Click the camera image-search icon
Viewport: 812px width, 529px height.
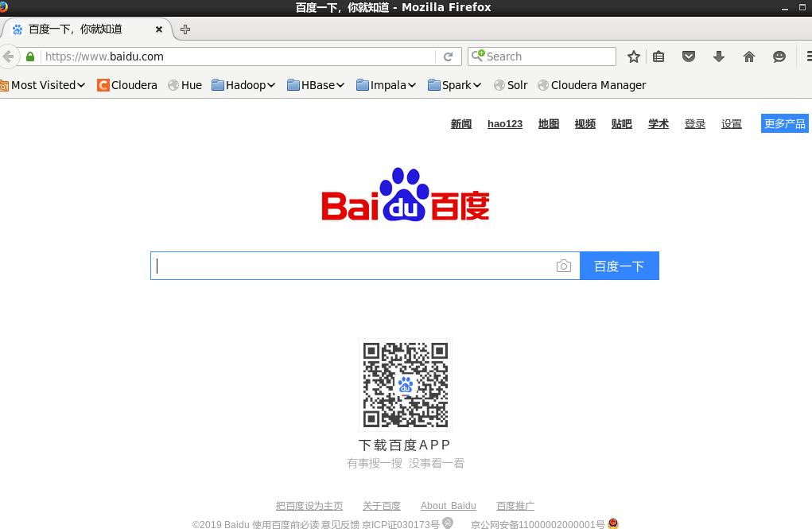[563, 266]
